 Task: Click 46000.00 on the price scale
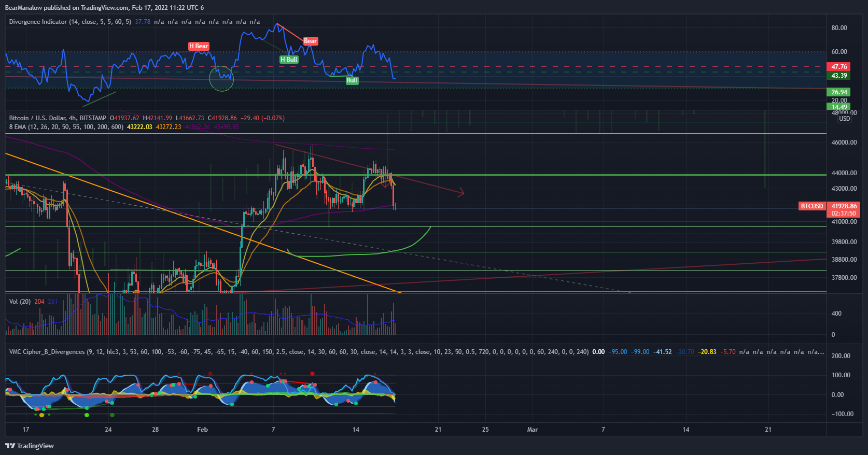(844, 143)
